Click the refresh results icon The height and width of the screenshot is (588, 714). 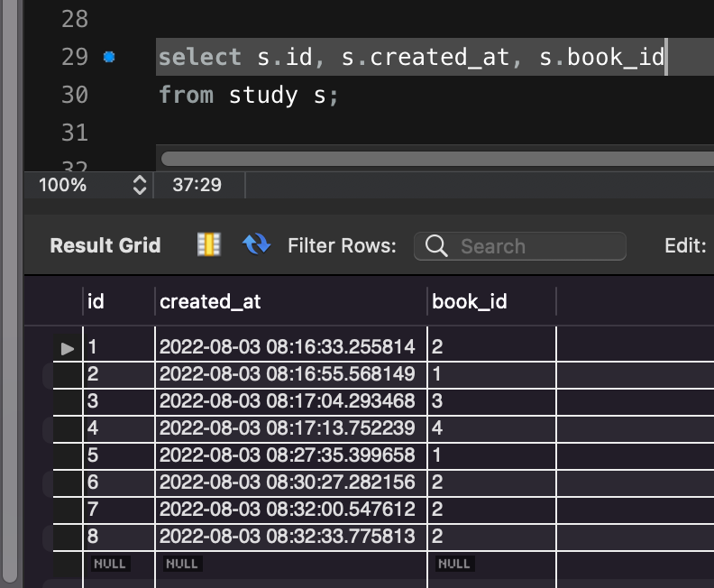(256, 244)
